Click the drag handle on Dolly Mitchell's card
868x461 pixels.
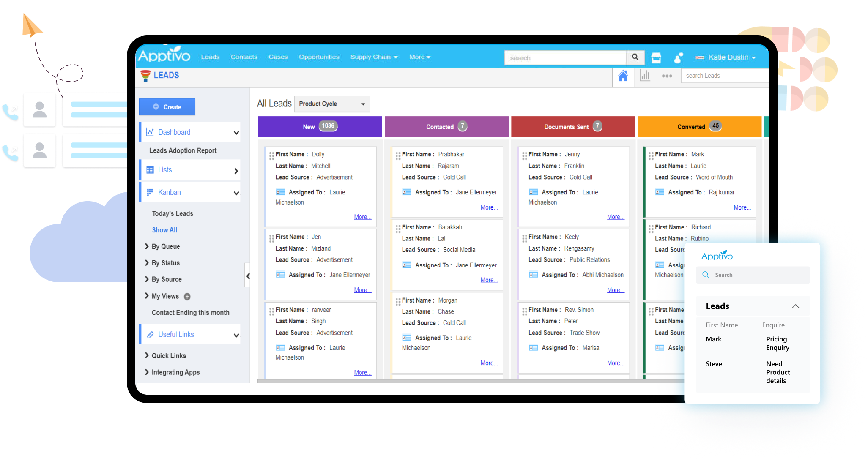pos(271,155)
